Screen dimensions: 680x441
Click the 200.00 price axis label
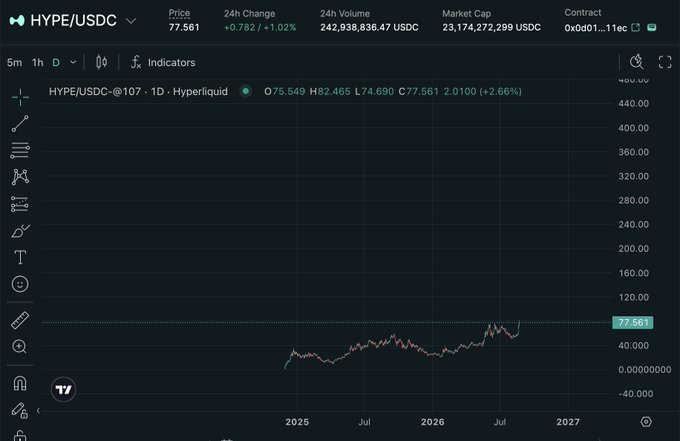coord(634,249)
